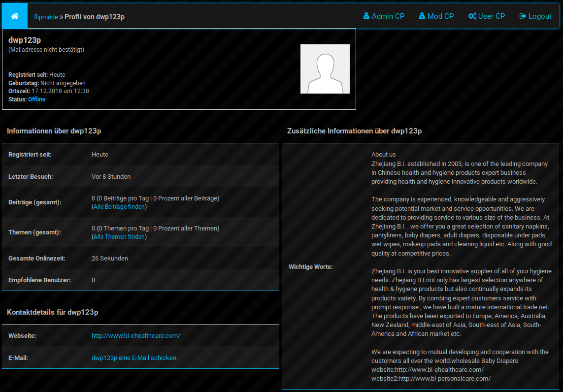Image resolution: width=563 pixels, height=392 pixels.
Task: Open the Alle Themen finden link
Action: (119, 237)
